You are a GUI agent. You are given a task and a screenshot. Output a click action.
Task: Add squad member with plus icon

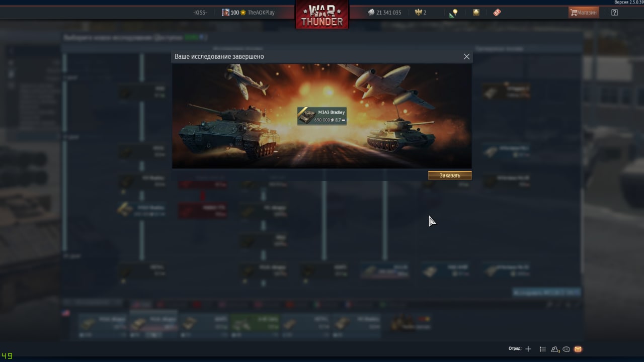(x=528, y=349)
